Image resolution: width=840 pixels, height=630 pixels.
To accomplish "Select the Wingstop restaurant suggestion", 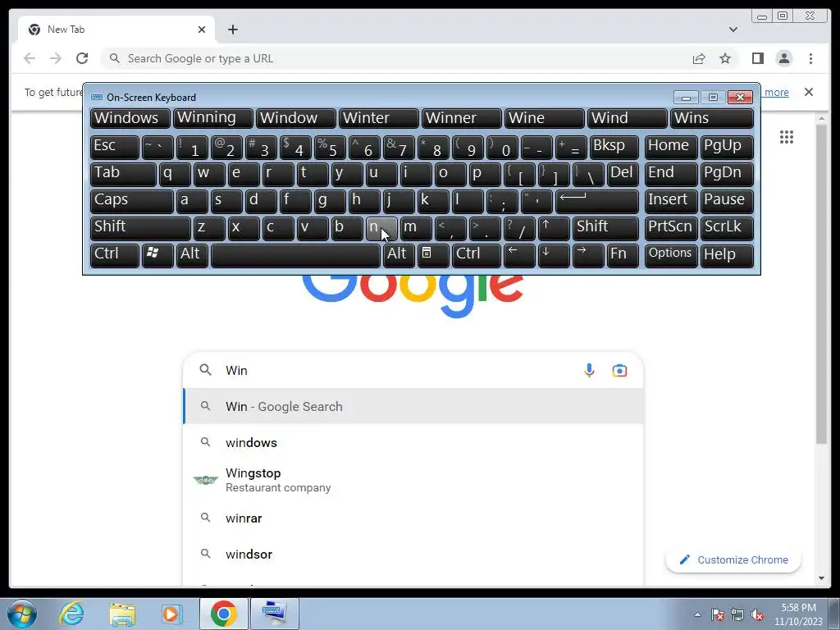I will pos(413,480).
